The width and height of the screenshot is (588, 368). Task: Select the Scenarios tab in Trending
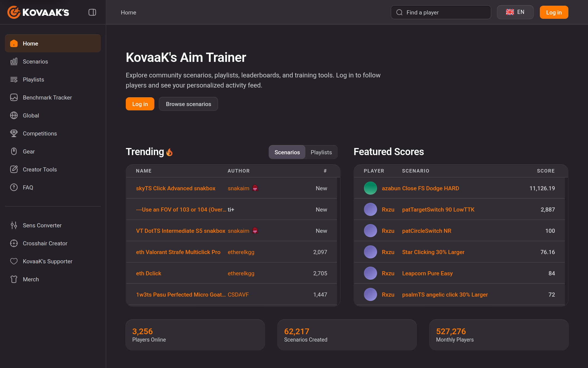point(287,152)
